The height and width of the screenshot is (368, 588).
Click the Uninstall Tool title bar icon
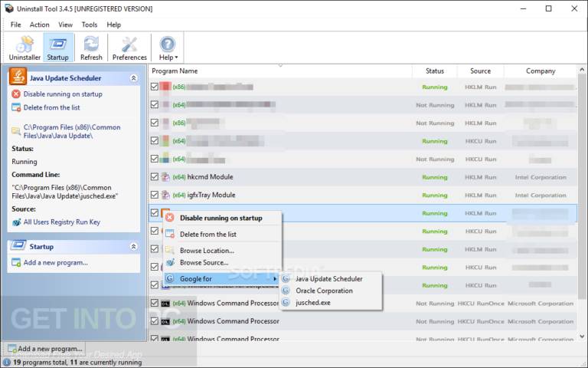pos(9,8)
